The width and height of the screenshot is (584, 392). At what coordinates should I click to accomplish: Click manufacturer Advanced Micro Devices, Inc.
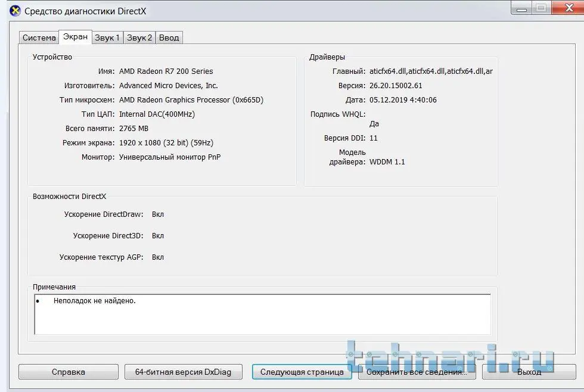pyautogui.click(x=168, y=86)
